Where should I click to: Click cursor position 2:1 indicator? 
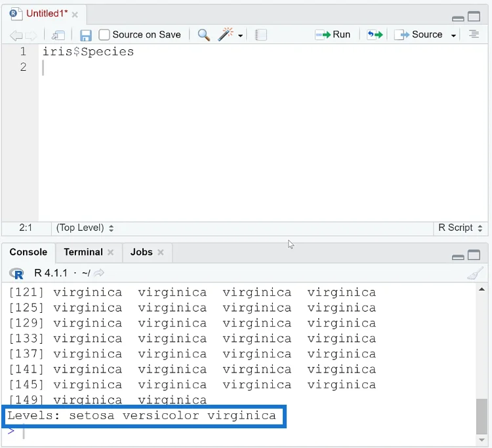coord(26,228)
